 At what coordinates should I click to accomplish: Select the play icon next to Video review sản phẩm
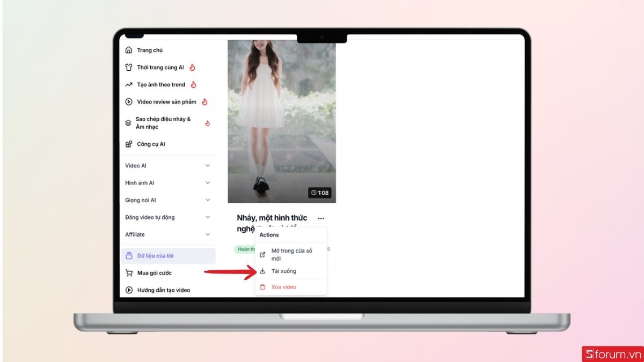click(128, 101)
